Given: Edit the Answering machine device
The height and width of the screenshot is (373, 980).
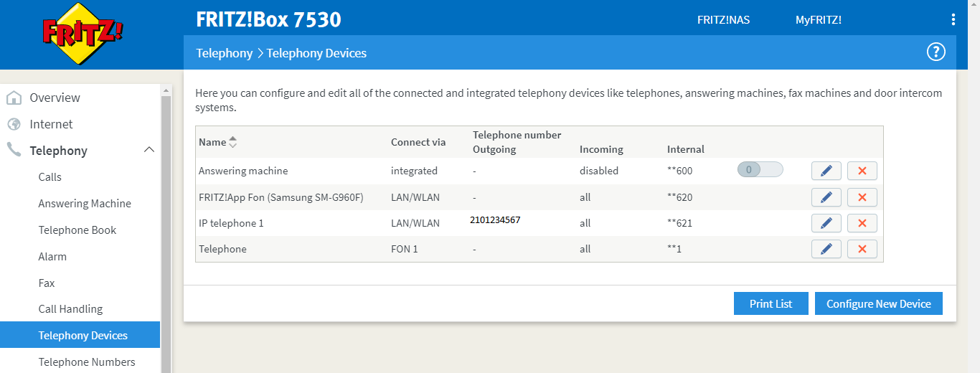Looking at the screenshot, I should pyautogui.click(x=826, y=171).
